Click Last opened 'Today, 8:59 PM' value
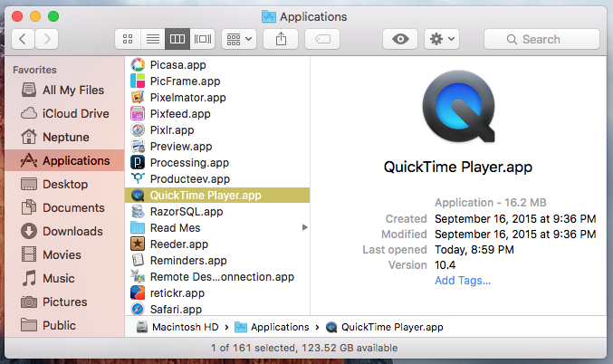 coord(474,249)
